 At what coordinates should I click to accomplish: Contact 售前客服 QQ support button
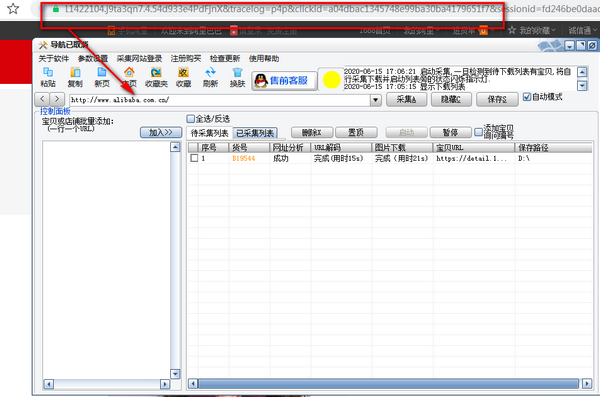pyautogui.click(x=284, y=80)
